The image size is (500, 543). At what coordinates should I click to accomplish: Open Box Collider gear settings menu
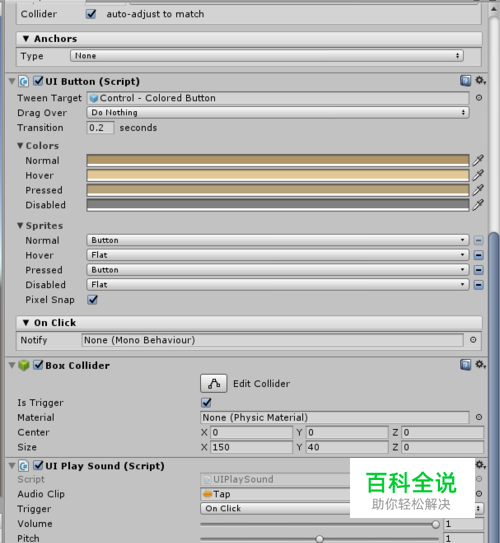pos(480,365)
